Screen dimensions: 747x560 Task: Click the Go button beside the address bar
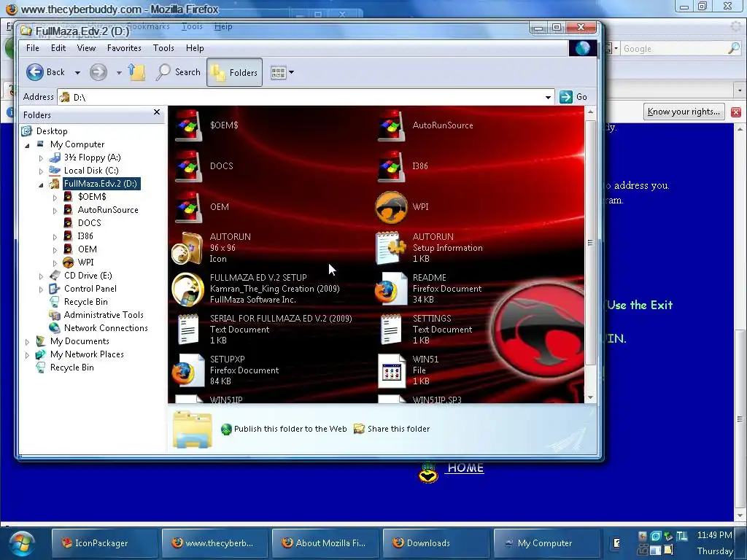tap(573, 97)
